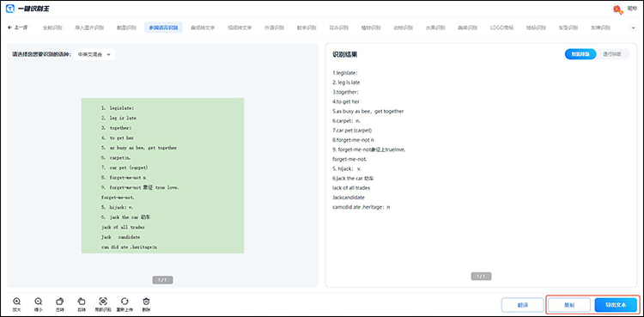This screenshot has height=317, width=644.
Task: Open the 车牌识别 tab
Action: [600, 28]
